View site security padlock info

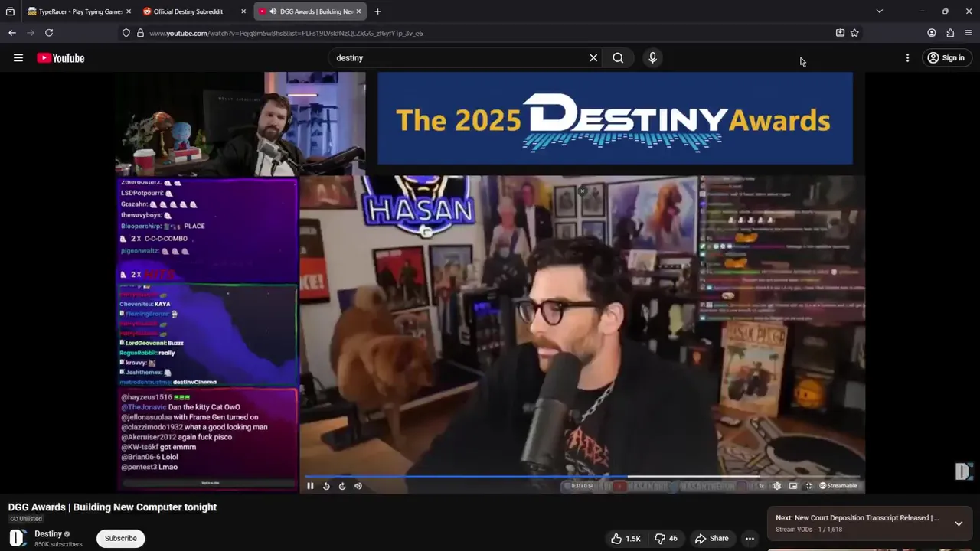140,33
